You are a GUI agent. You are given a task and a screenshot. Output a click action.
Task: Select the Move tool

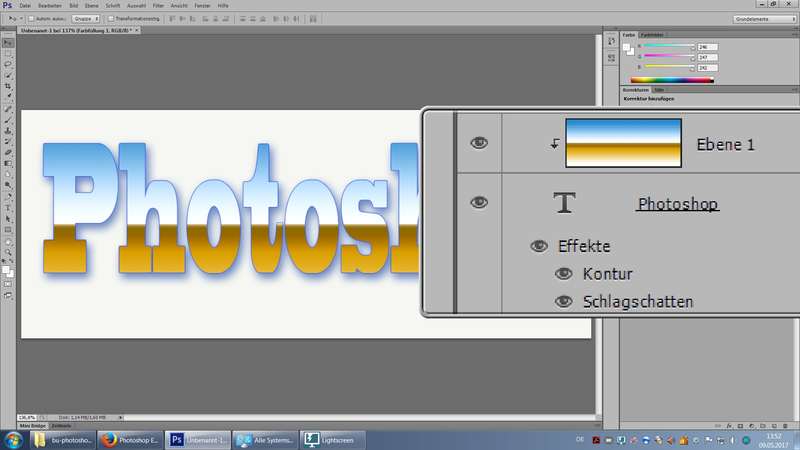click(x=8, y=43)
